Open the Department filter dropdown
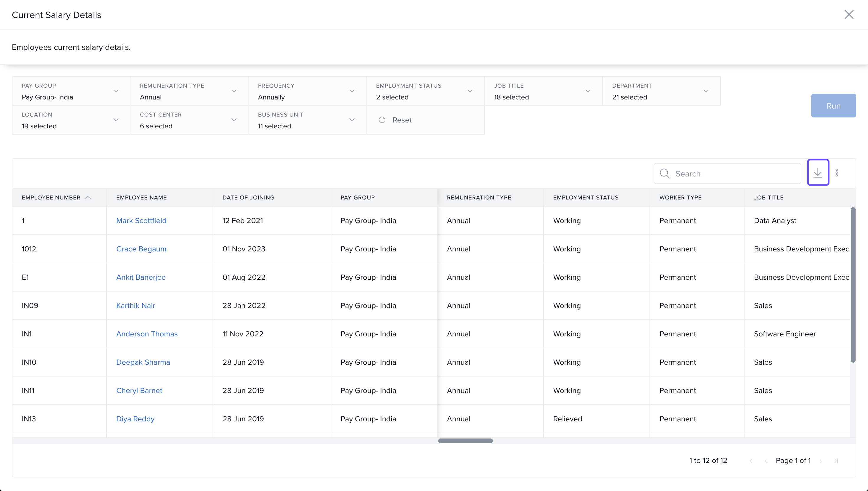 click(706, 91)
